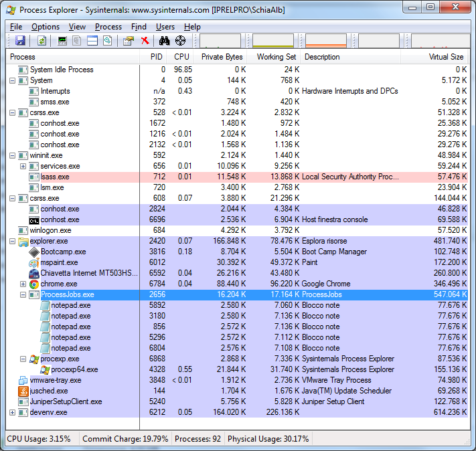Select the lsass.exe process row

[237, 177]
